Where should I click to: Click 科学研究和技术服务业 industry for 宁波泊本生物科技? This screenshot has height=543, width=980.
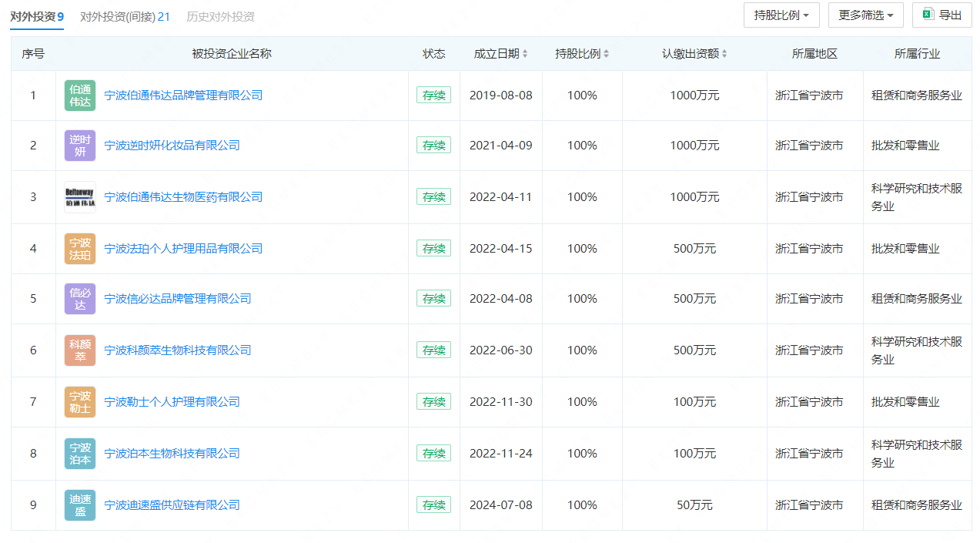tap(917, 454)
